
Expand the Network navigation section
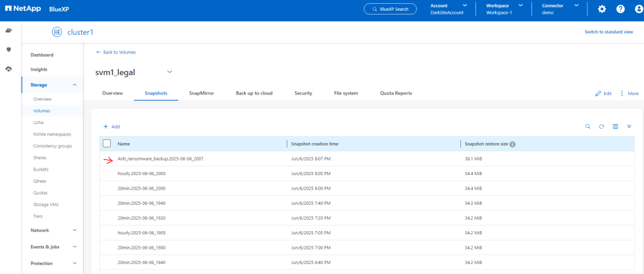[75, 231]
